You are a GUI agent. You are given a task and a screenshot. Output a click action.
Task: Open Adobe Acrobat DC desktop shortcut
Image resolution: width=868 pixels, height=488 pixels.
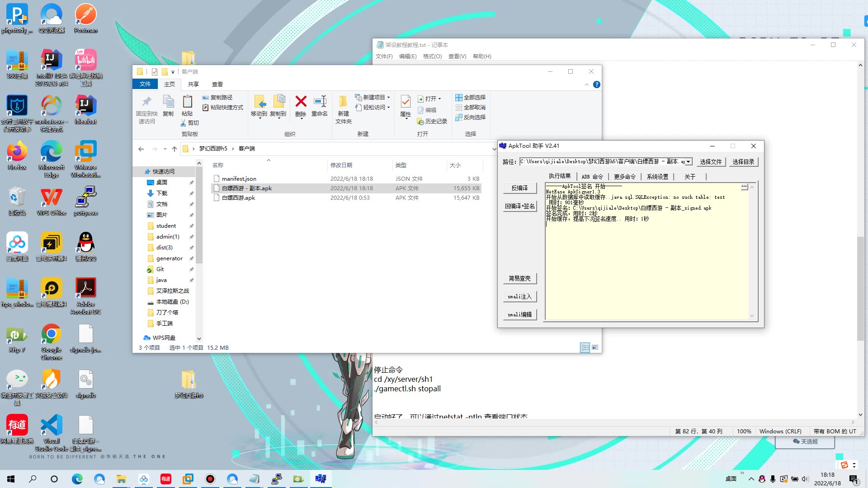point(85,296)
